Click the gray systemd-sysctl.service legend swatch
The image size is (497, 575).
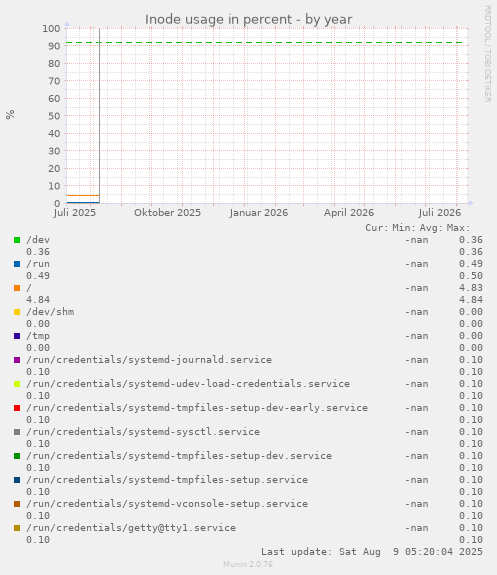click(x=17, y=432)
